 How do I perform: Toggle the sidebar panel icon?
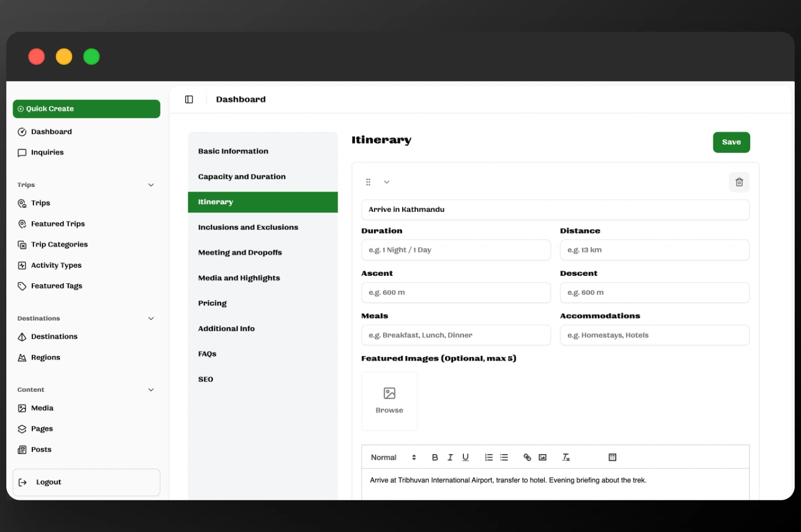click(189, 99)
